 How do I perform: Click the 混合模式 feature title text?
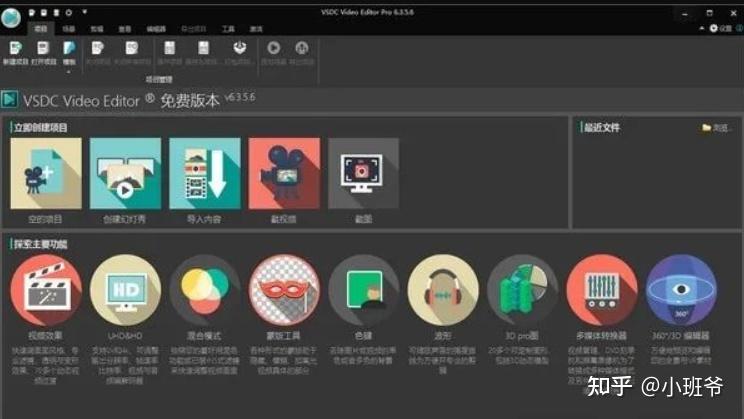coord(204,335)
